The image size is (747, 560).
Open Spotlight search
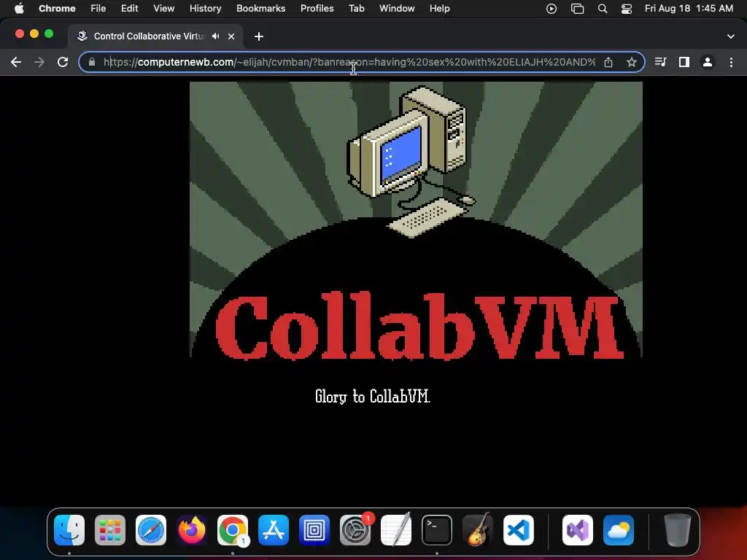[x=602, y=9]
